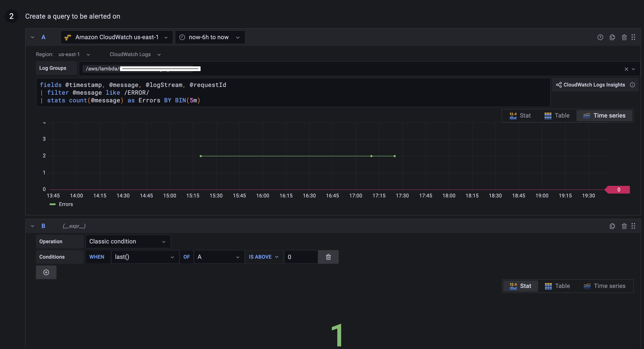The image size is (644, 349).
Task: Open the Amazon CloudWatch us-east-1 datasource dropdown
Action: click(x=117, y=37)
